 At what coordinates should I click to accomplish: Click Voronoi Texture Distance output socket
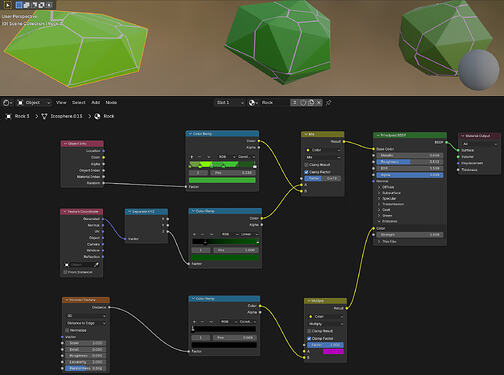(109, 307)
